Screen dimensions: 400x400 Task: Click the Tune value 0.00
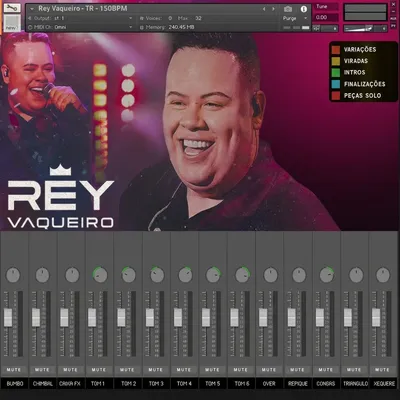[322, 17]
